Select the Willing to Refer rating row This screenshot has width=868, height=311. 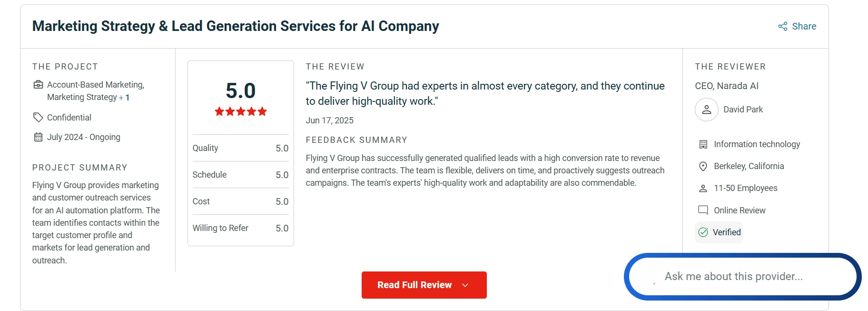240,228
